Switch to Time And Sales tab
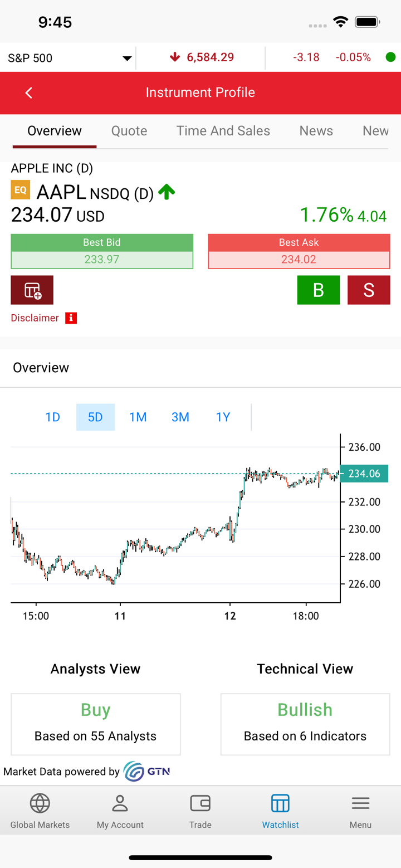401x868 pixels. pyautogui.click(x=223, y=131)
